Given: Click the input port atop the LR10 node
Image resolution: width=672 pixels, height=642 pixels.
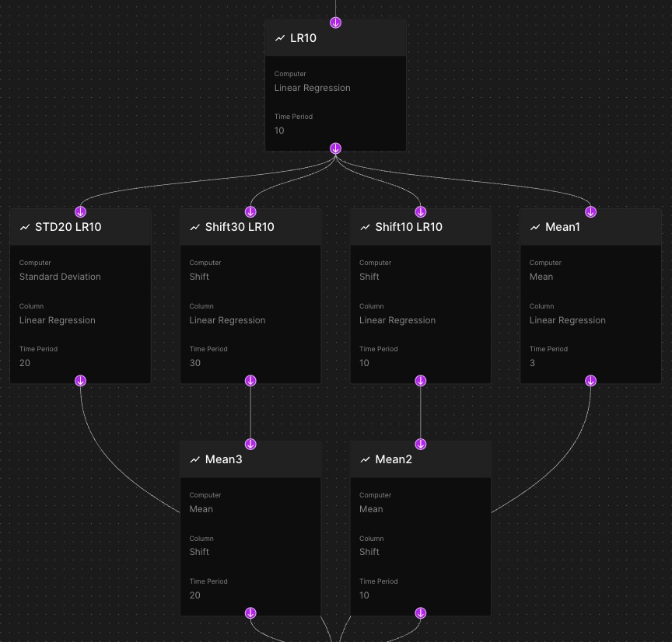Looking at the screenshot, I should click(335, 23).
